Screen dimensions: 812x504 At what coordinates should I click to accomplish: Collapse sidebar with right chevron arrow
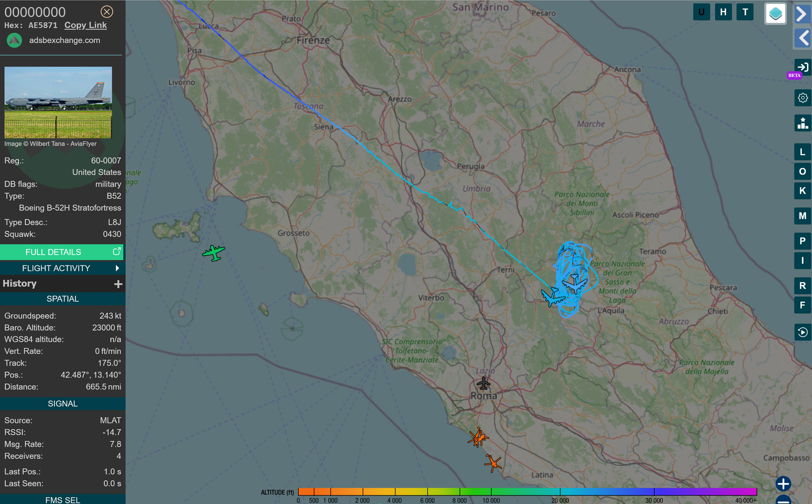click(x=802, y=14)
